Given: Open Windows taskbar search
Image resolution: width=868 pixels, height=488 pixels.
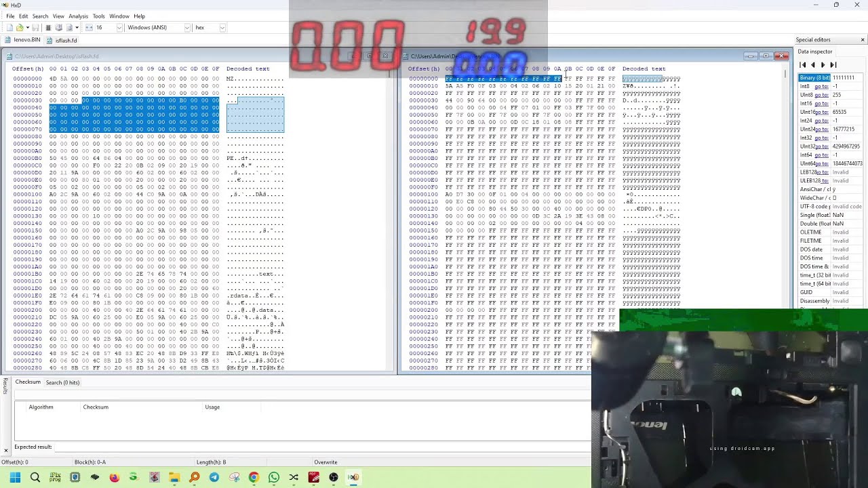Looking at the screenshot, I should coord(35,477).
